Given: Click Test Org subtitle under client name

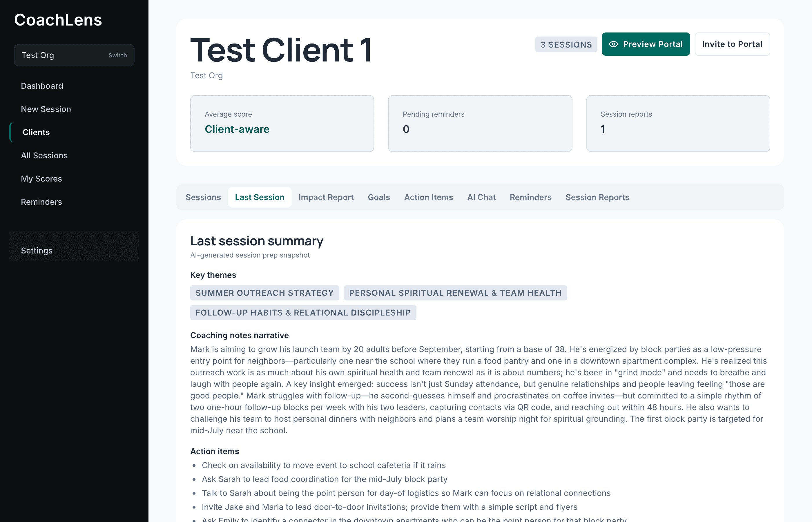Looking at the screenshot, I should (x=206, y=76).
